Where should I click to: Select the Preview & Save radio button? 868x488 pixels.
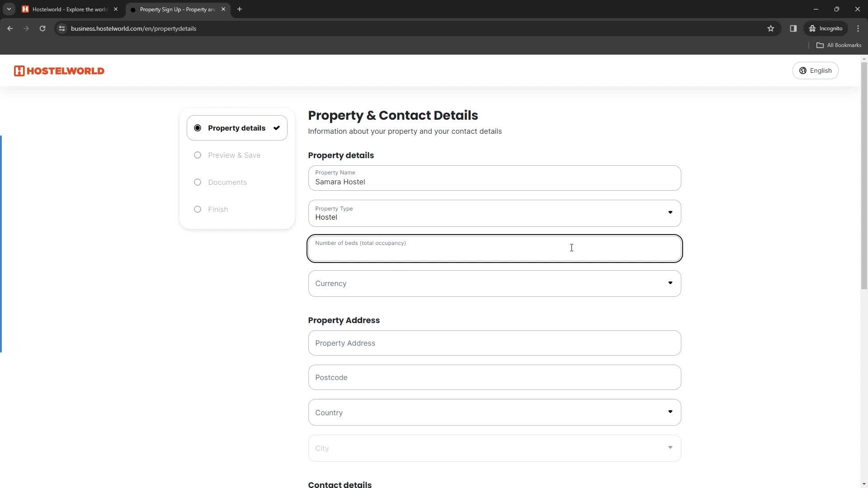coord(198,155)
